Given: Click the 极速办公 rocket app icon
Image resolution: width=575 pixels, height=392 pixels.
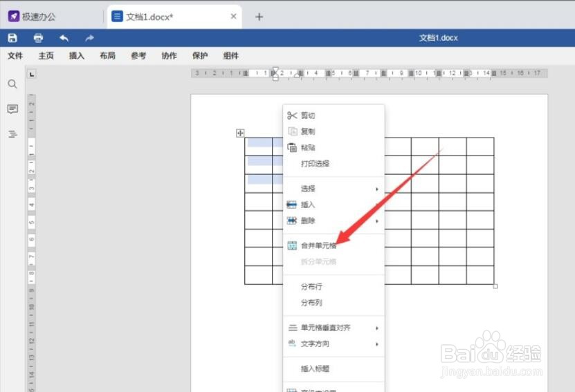Looking at the screenshot, I should coord(14,17).
